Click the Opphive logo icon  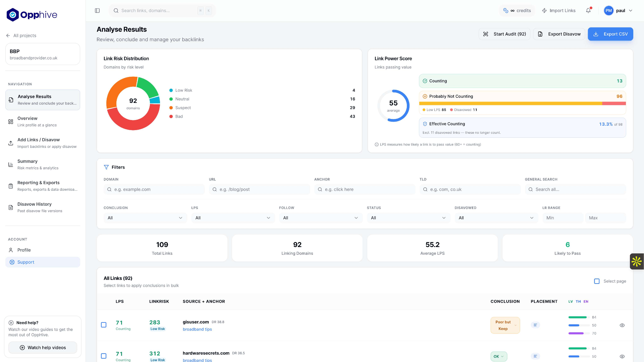13,15
